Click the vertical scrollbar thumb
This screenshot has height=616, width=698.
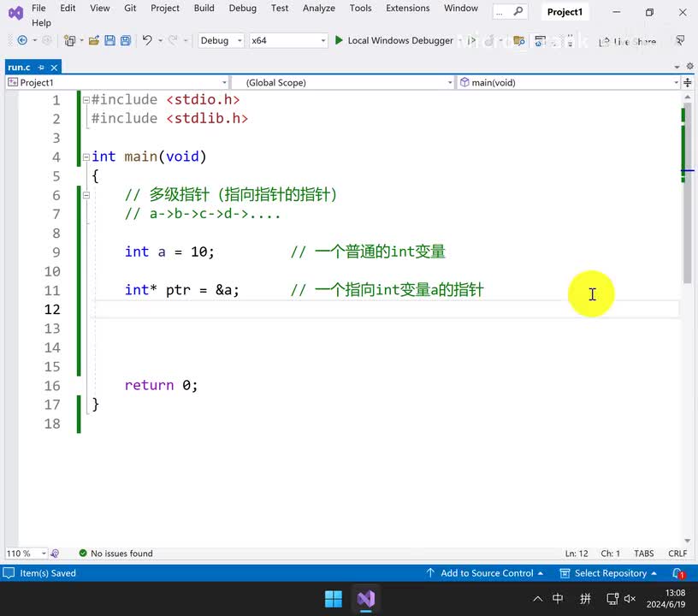pos(688,193)
